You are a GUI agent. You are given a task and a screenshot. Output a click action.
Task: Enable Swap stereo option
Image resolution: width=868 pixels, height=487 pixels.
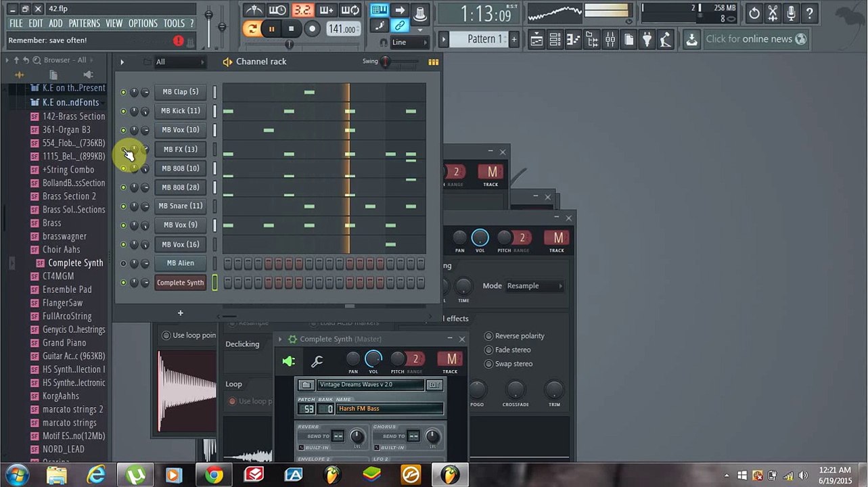pyautogui.click(x=488, y=364)
